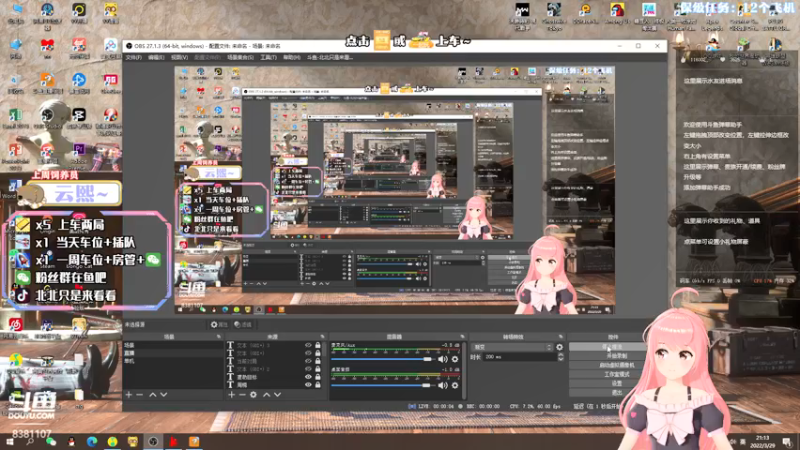This screenshot has width=800, height=450.
Task: Move the selected scene up
Action: pyautogui.click(x=153, y=394)
